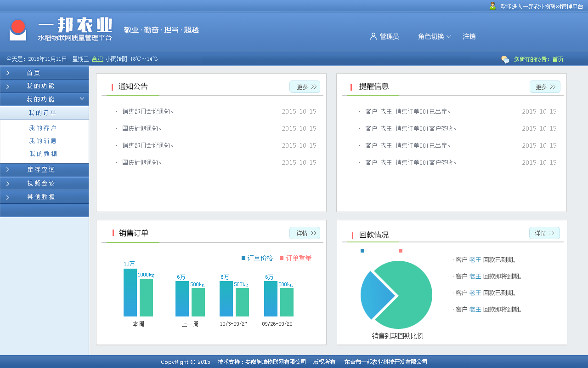The height and width of the screenshot is (368, 588).
Task: Expand the first 我的功能 sidebar arrow
Action: pyautogui.click(x=8, y=86)
